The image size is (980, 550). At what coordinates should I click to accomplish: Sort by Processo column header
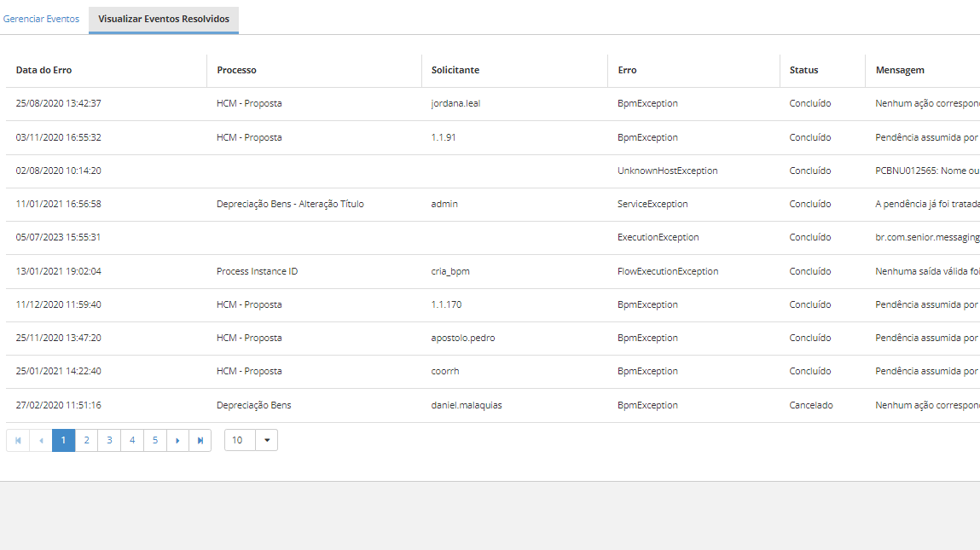point(237,70)
